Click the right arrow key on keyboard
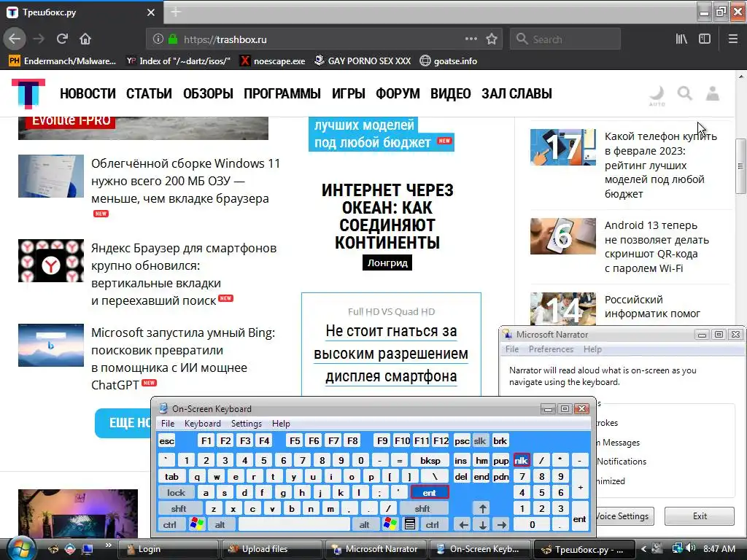 coord(501,524)
